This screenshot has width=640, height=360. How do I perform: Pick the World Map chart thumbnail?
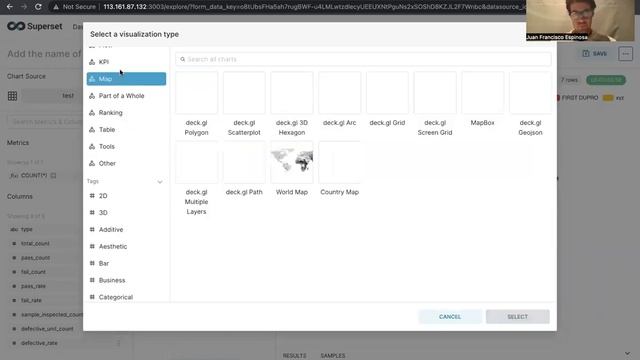pos(292,162)
